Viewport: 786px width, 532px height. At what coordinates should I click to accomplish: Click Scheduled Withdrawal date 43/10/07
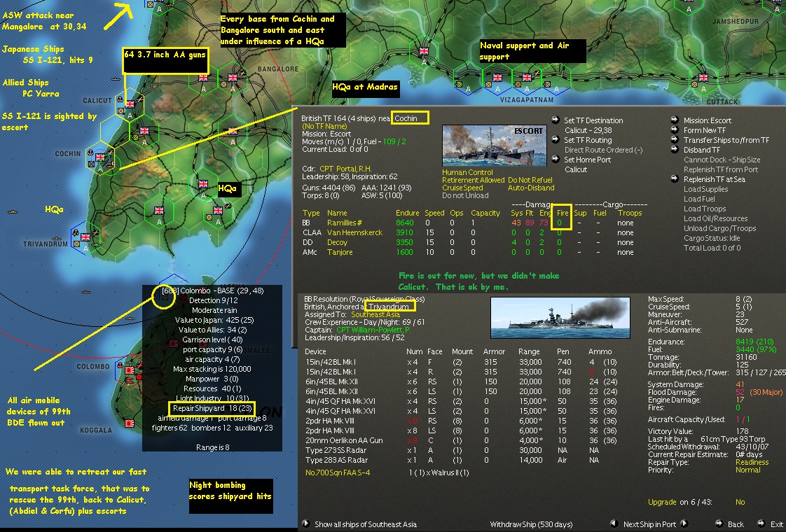click(x=752, y=447)
